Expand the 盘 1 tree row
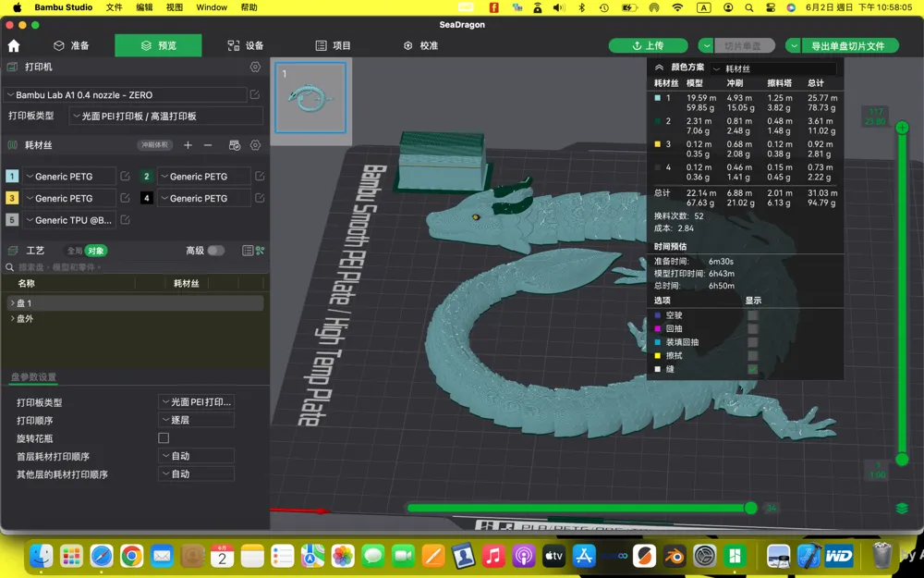Image resolution: width=924 pixels, height=578 pixels. (x=12, y=302)
